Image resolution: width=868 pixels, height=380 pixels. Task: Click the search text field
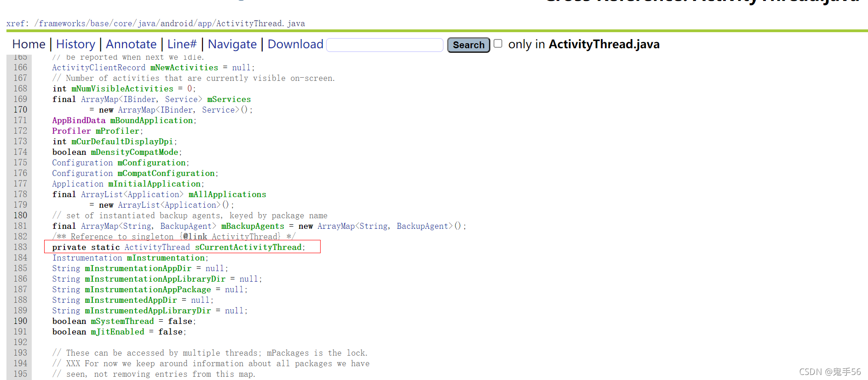385,45
